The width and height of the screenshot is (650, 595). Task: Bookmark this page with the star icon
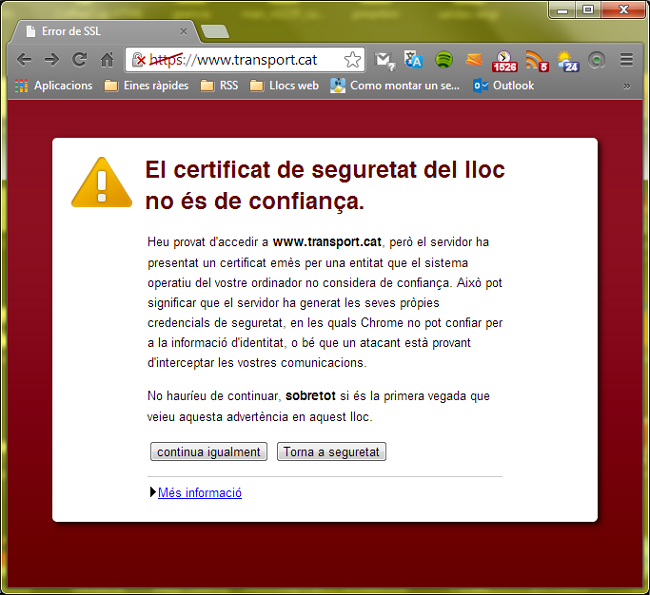click(352, 60)
